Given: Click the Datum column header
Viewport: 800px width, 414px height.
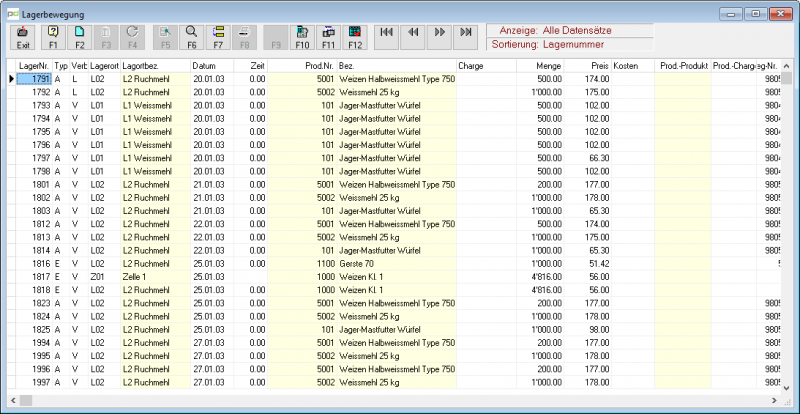Looking at the screenshot, I should (x=212, y=66).
